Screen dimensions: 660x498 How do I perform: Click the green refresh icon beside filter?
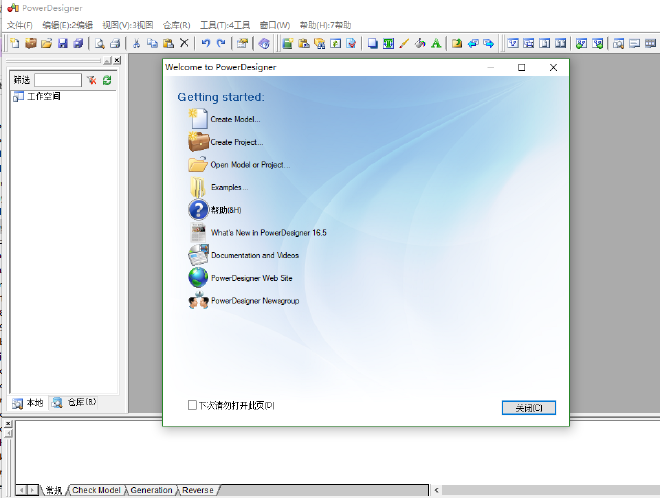click(x=107, y=80)
